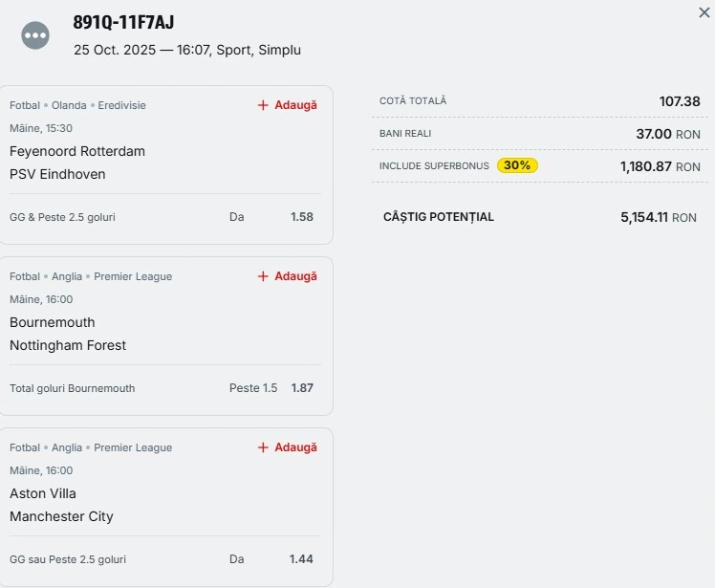Click the Manchester City team name
Image resolution: width=715 pixels, height=588 pixels.
click(61, 516)
